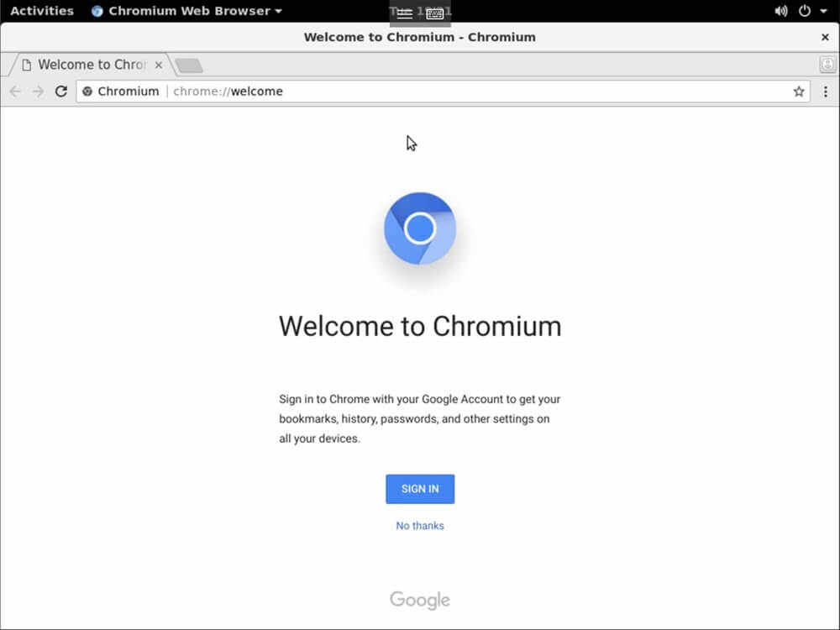
Task: Click the No thanks link
Action: [x=420, y=526]
